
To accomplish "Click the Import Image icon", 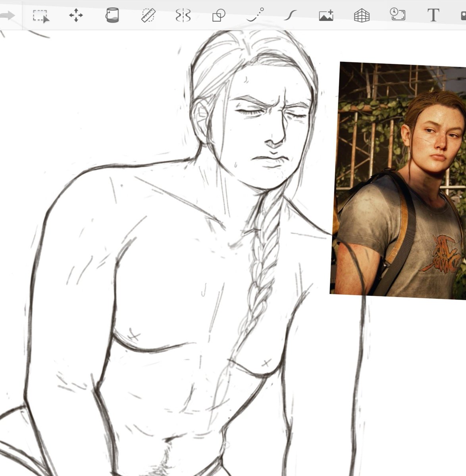I will pos(326,16).
